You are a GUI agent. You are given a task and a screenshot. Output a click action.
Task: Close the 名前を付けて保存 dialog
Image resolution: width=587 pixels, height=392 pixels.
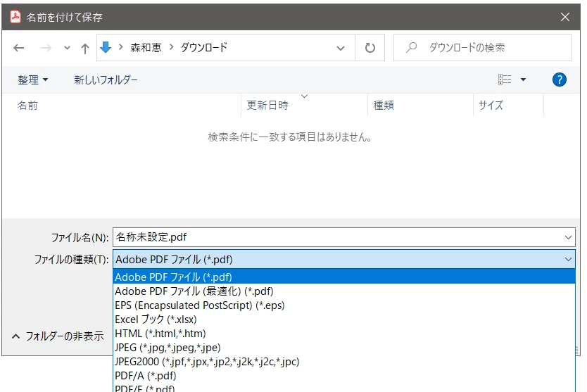click(x=565, y=17)
